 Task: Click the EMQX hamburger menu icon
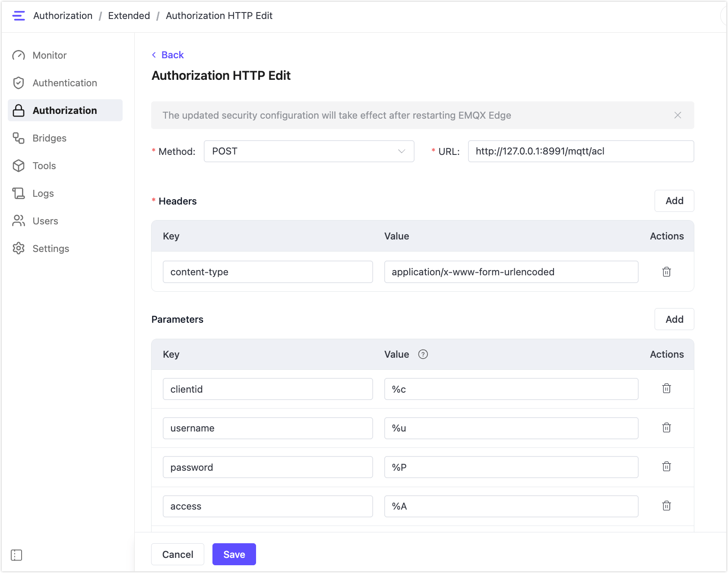pos(19,16)
